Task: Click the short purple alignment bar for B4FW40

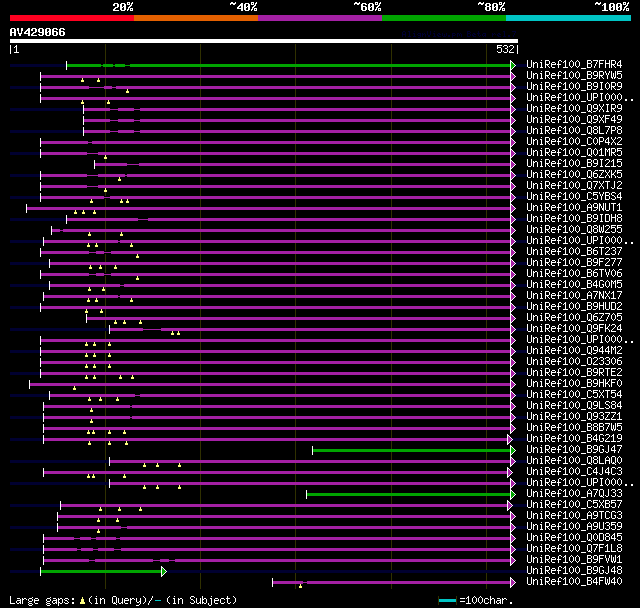Action: [x=391, y=582]
